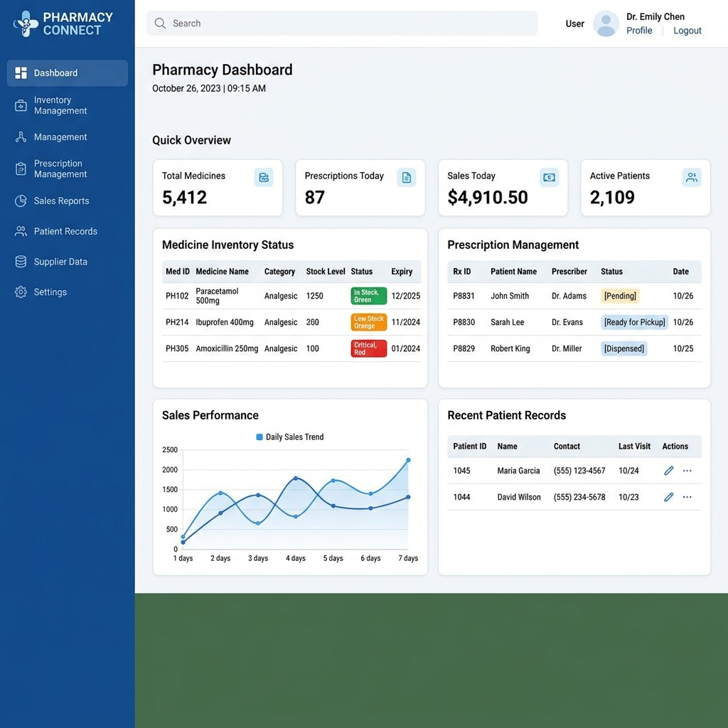728x728 pixels.
Task: Open more options for Maria Garcia
Action: 687,471
